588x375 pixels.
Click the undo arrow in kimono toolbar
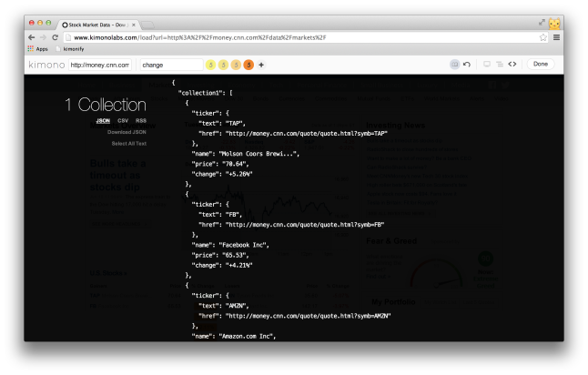coord(467,65)
